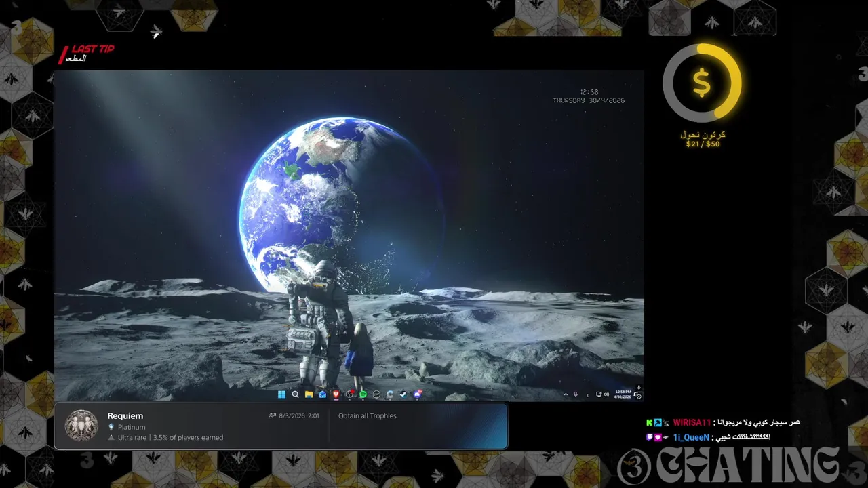
Task: Click the dollar sign donation goal ring
Action: pyautogui.click(x=702, y=83)
